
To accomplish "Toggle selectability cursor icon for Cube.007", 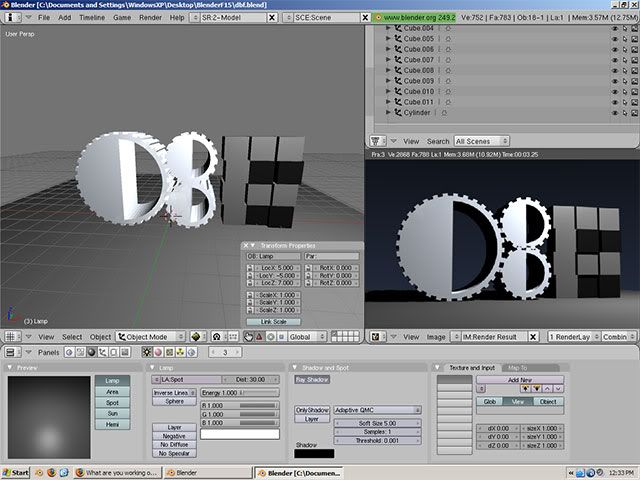I will [624, 60].
